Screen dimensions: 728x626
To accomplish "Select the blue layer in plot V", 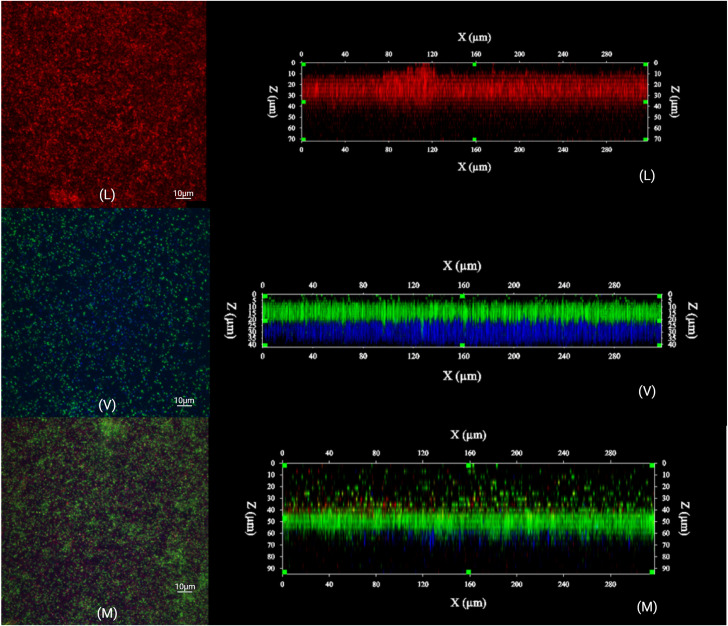I will (462, 333).
